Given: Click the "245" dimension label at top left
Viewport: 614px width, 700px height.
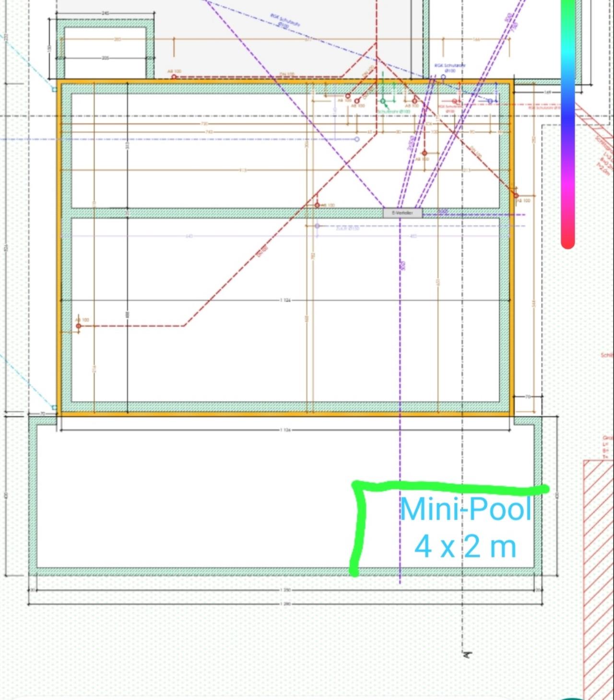Looking at the screenshot, I should coord(105,13).
